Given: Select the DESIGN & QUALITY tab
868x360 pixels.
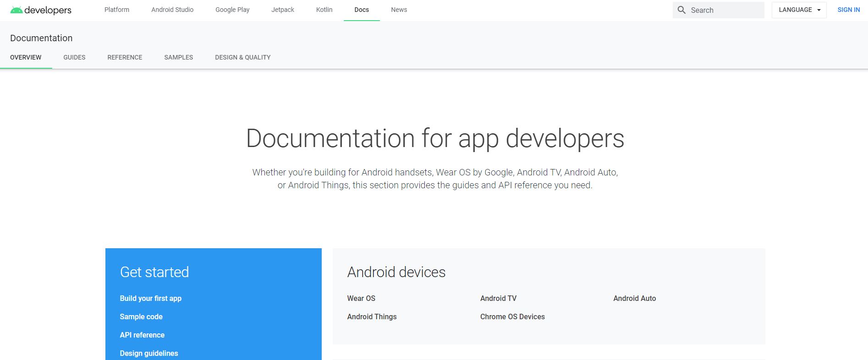Looking at the screenshot, I should pos(242,57).
